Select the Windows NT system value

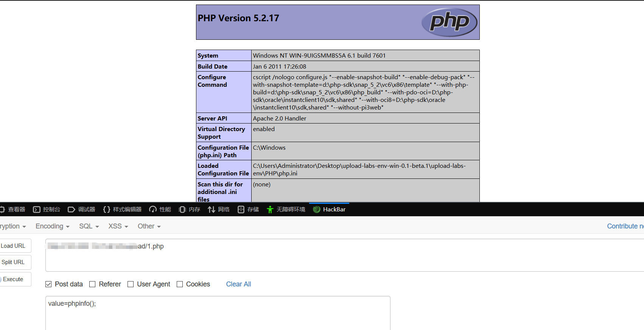(319, 55)
